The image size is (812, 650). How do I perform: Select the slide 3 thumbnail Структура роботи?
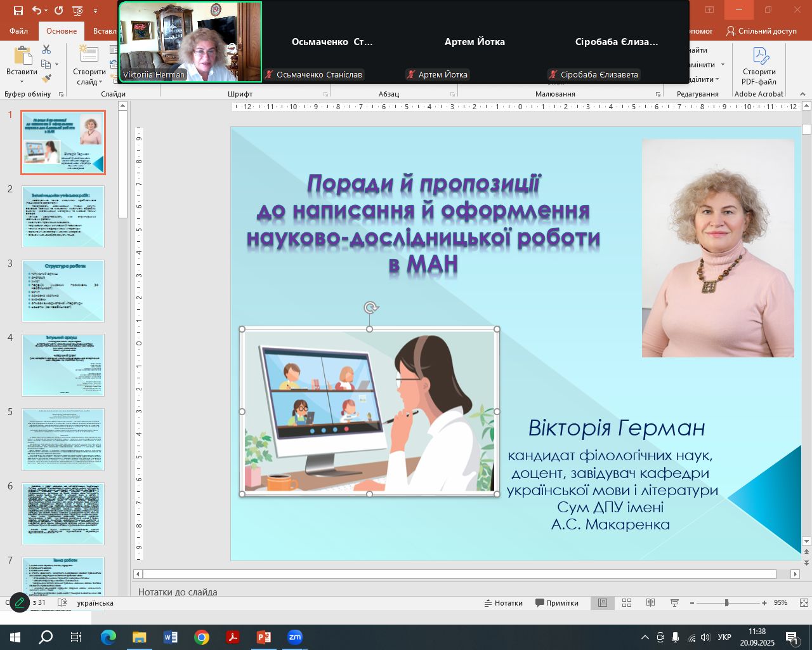pos(63,291)
